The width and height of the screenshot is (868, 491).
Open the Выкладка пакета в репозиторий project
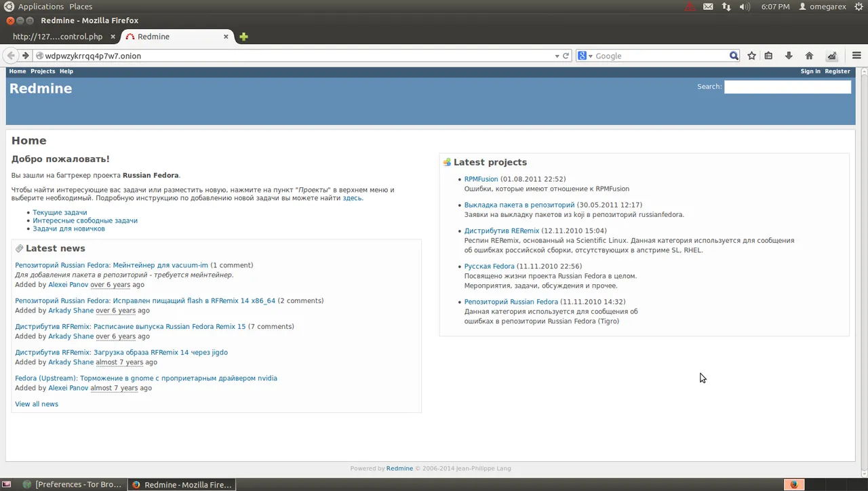pyautogui.click(x=519, y=205)
